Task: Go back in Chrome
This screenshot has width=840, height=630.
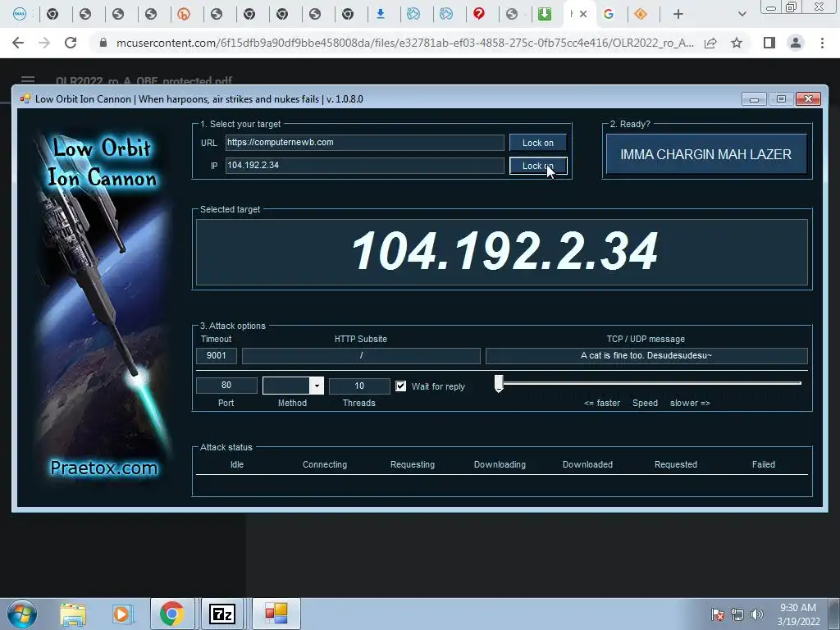Action: click(18, 43)
